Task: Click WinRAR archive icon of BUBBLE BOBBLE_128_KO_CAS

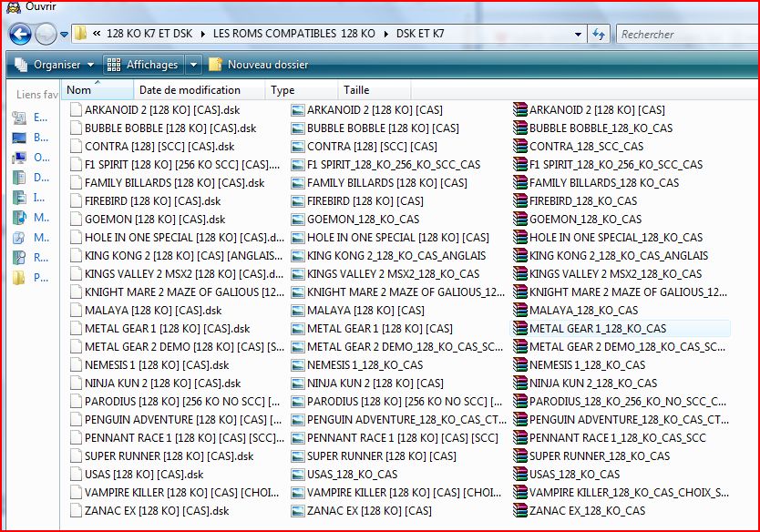Action: tap(520, 128)
